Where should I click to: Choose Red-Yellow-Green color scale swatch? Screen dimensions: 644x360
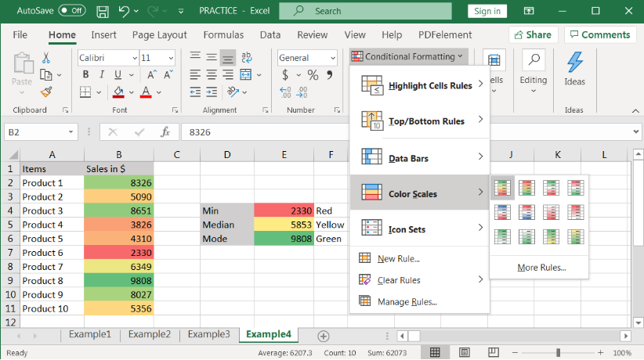(526, 188)
